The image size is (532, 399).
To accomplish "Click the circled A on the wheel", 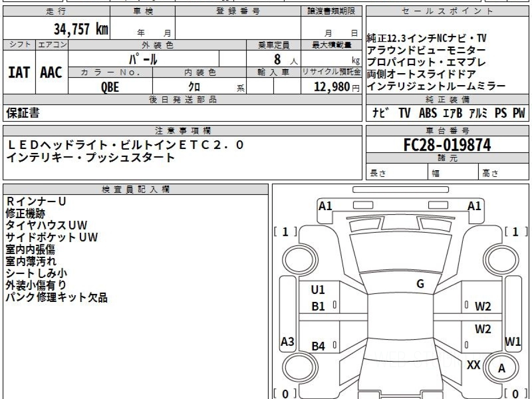I will tap(502, 368).
